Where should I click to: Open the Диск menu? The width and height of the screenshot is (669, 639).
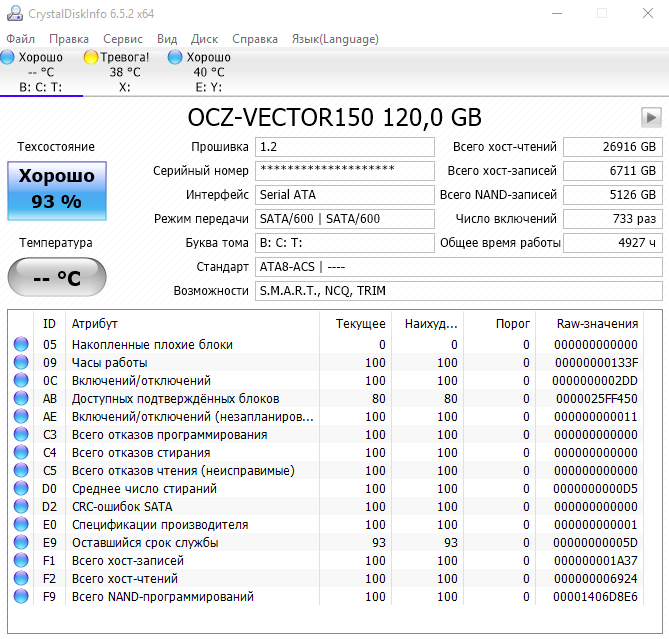(x=204, y=39)
